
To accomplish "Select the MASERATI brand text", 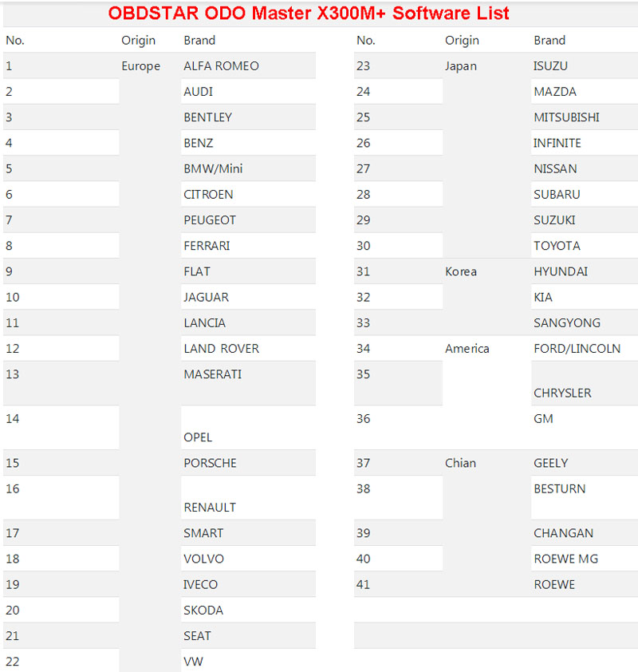I will pos(212,374).
